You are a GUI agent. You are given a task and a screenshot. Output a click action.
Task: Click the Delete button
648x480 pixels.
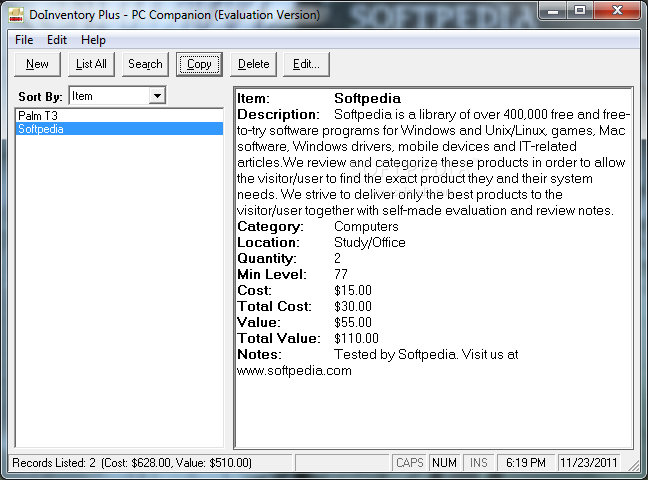pos(253,64)
